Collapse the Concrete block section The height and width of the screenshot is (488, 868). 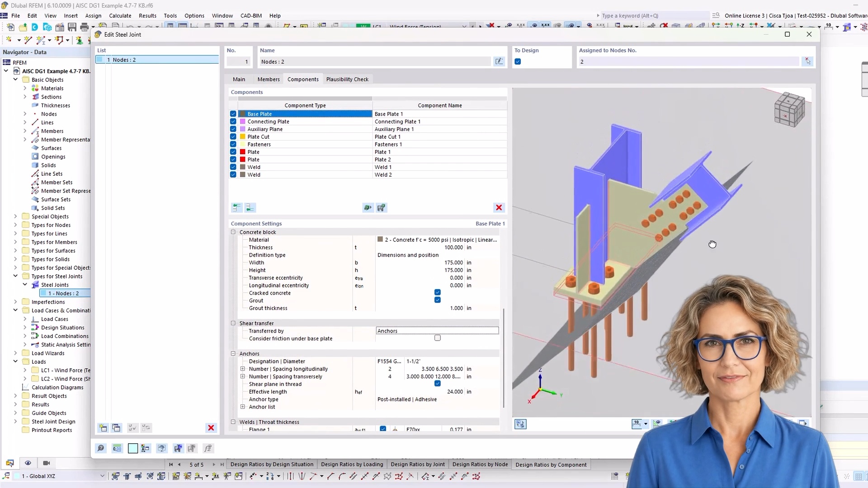point(233,232)
